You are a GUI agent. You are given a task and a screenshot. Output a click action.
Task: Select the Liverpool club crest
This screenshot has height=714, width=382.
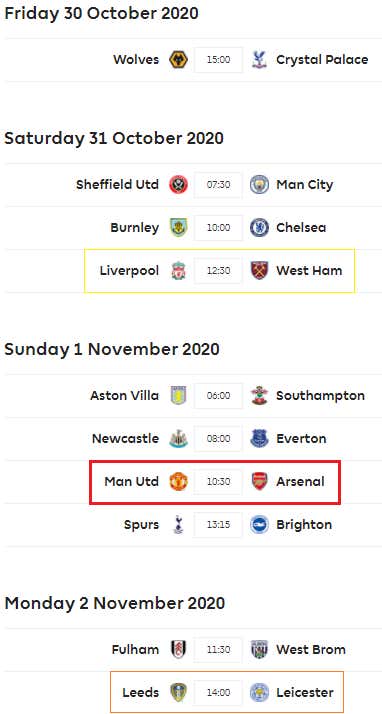pyautogui.click(x=178, y=270)
